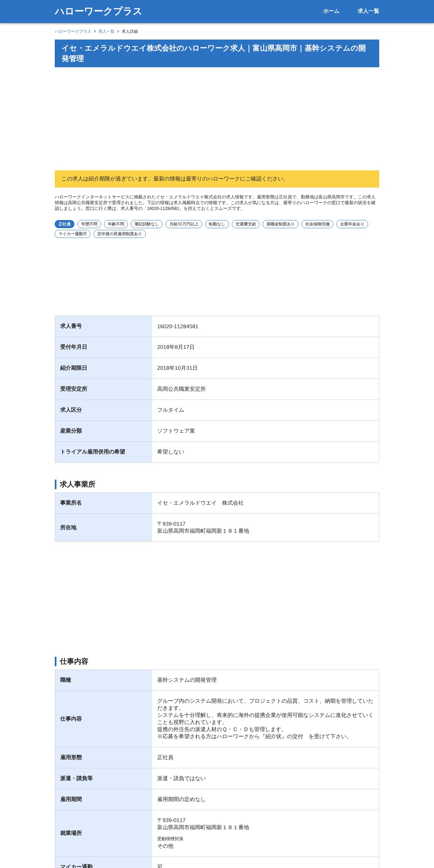
Task: Click the 高岡公共職業安定所 value
Action: tap(182, 389)
